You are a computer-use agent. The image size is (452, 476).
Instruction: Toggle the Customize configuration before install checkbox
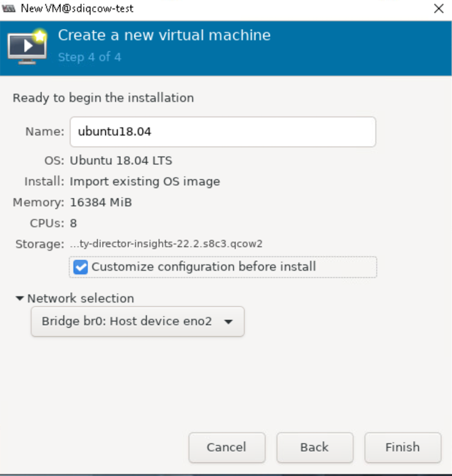pyautogui.click(x=81, y=267)
